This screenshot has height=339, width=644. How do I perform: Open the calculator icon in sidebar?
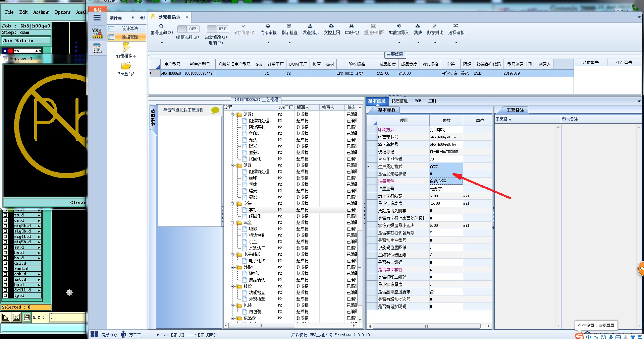tap(98, 48)
